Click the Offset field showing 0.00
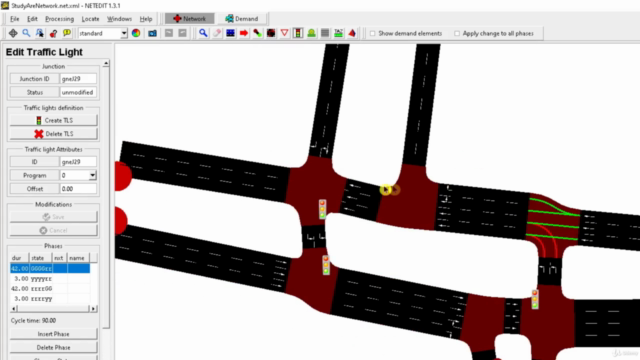The height and width of the screenshot is (360, 640). point(78,189)
